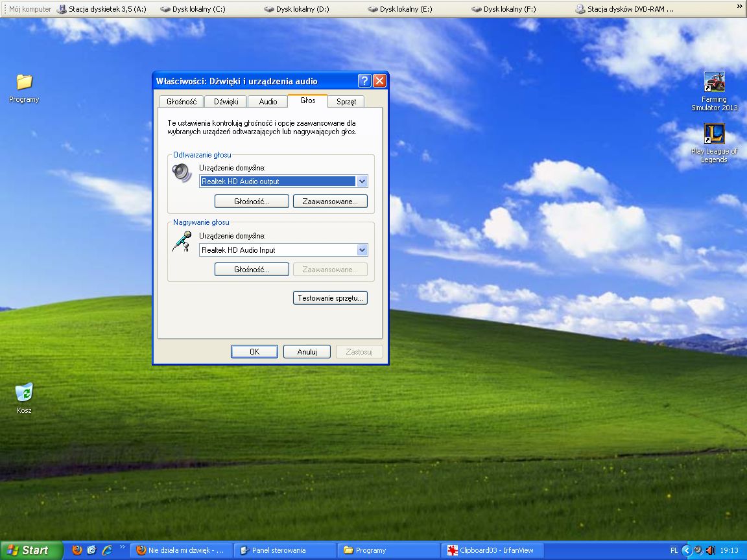Show hidden tray icons arrow
Image resolution: width=747 pixels, height=560 pixels.
(686, 550)
